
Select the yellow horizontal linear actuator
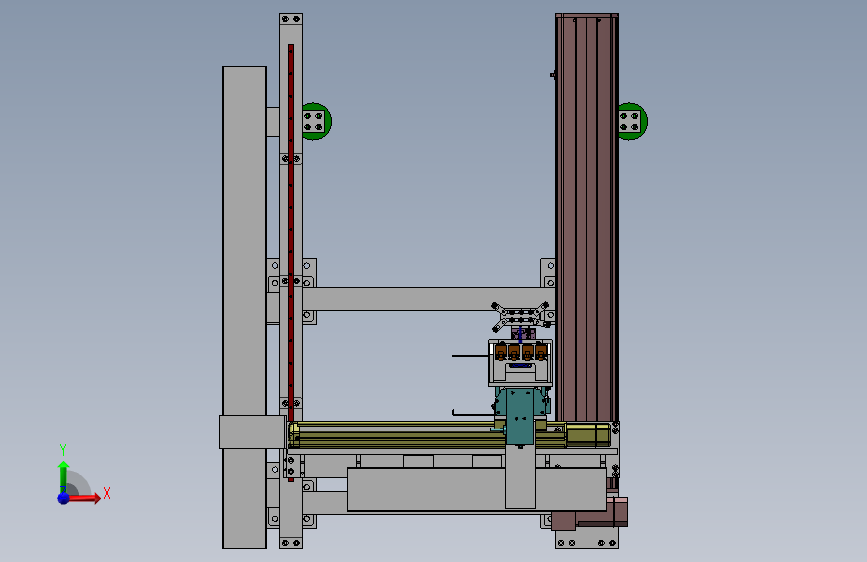pos(451,435)
